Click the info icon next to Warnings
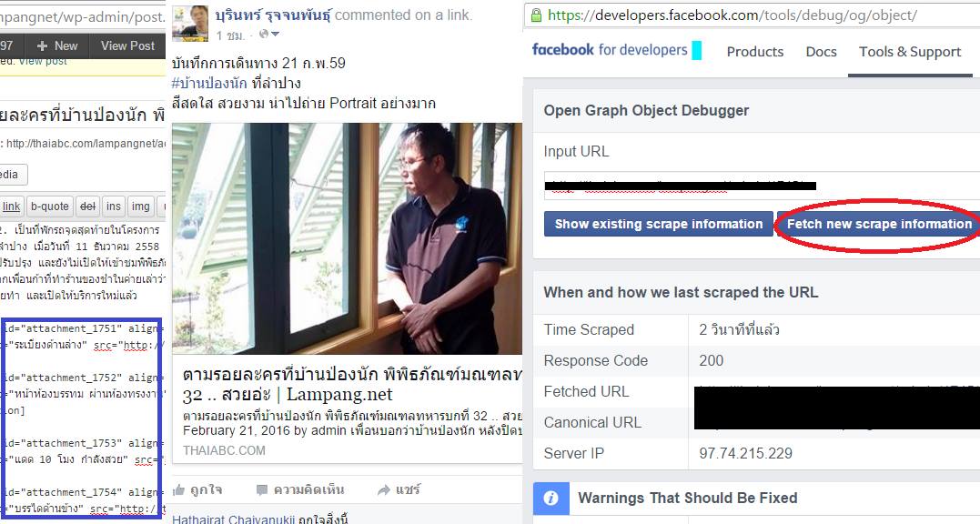The height and width of the screenshot is (524, 980). click(551, 498)
